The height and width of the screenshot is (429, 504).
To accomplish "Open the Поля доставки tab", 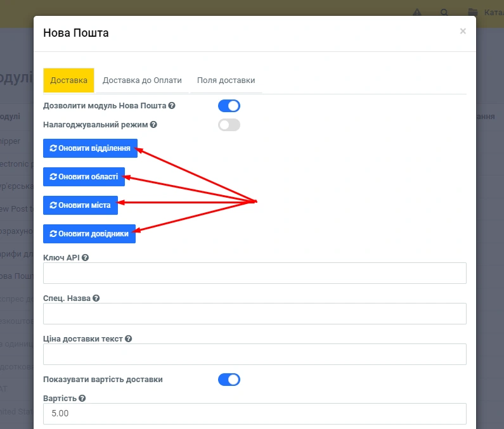I will point(226,80).
